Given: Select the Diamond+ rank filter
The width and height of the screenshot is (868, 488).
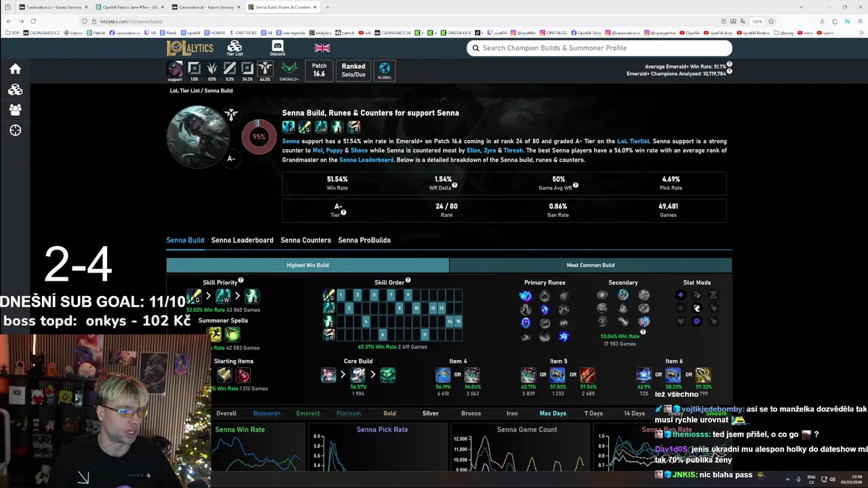Looking at the screenshot, I should tap(267, 413).
